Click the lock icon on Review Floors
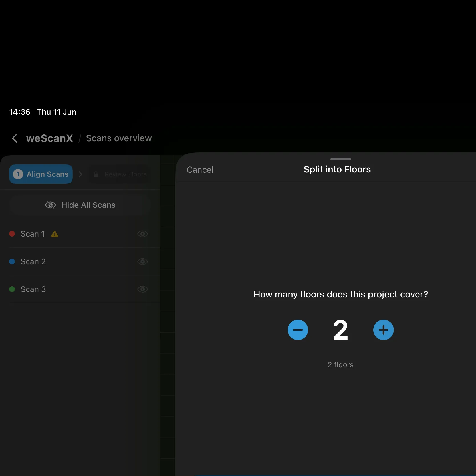This screenshot has width=476, height=476. (96, 174)
